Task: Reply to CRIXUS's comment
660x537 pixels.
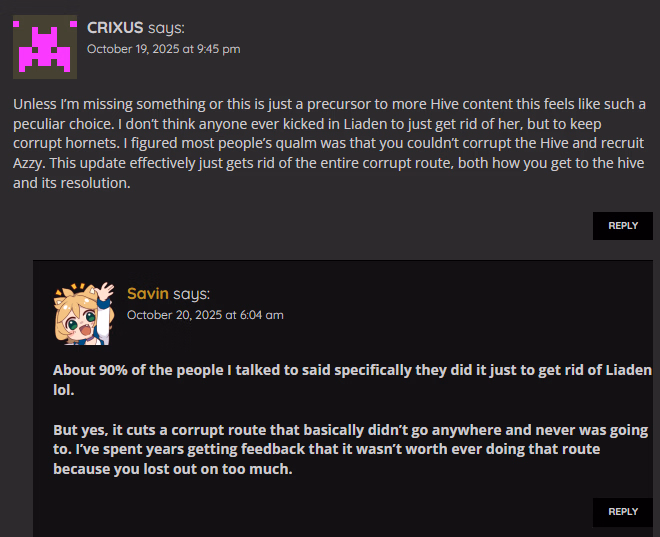Action: click(x=622, y=226)
